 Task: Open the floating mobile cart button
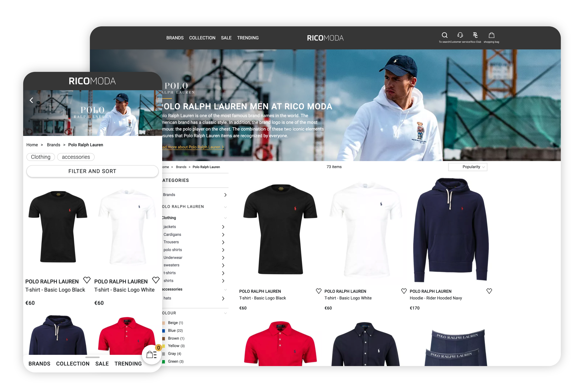click(x=151, y=354)
